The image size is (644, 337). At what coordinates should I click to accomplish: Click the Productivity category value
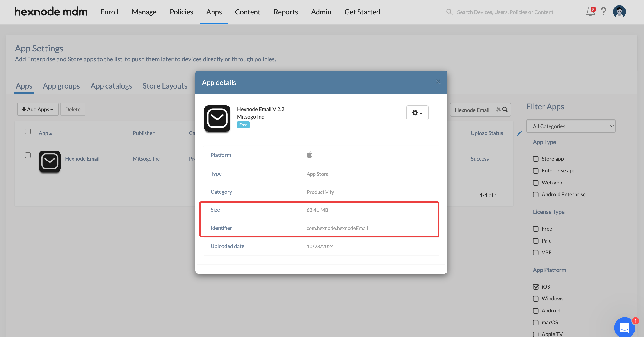320,192
